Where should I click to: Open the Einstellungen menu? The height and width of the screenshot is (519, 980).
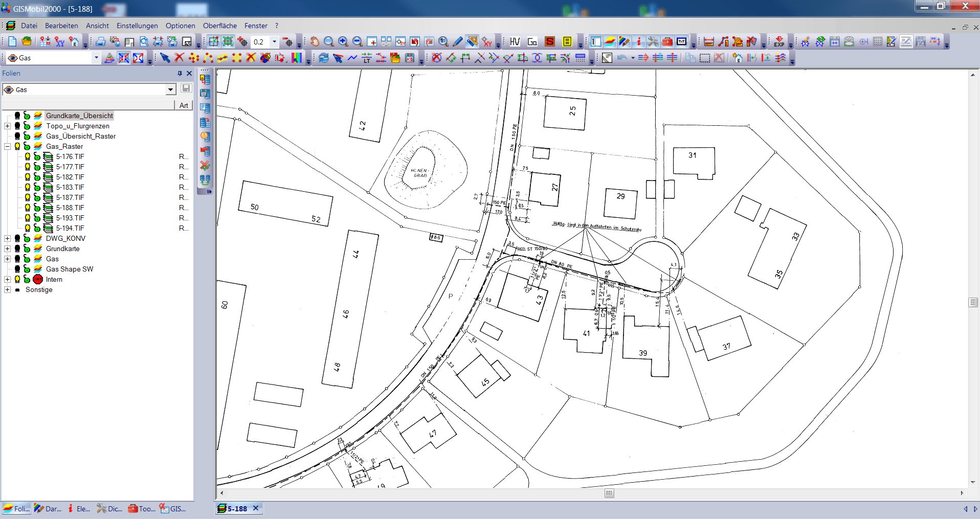click(137, 26)
